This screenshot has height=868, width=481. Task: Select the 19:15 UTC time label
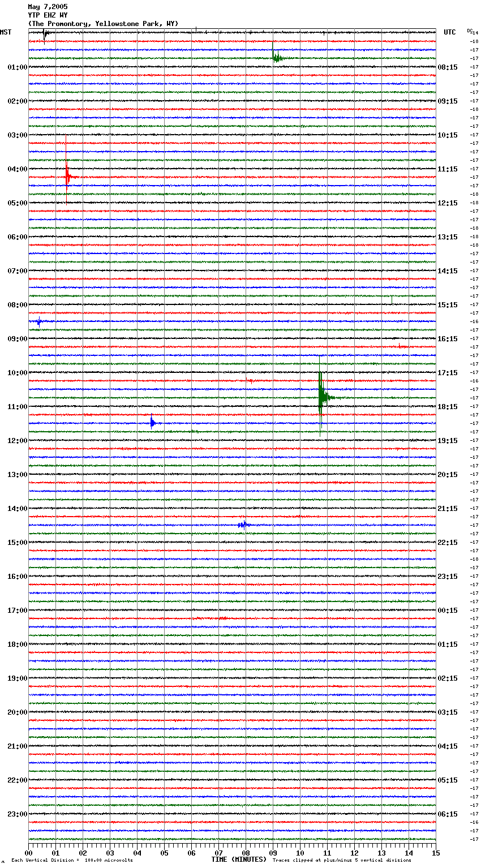pos(448,441)
